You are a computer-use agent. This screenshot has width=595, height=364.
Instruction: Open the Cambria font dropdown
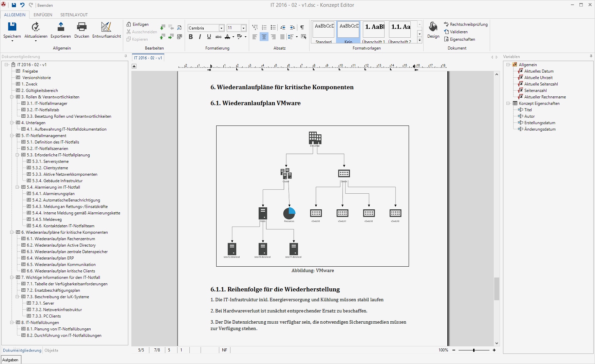(221, 28)
